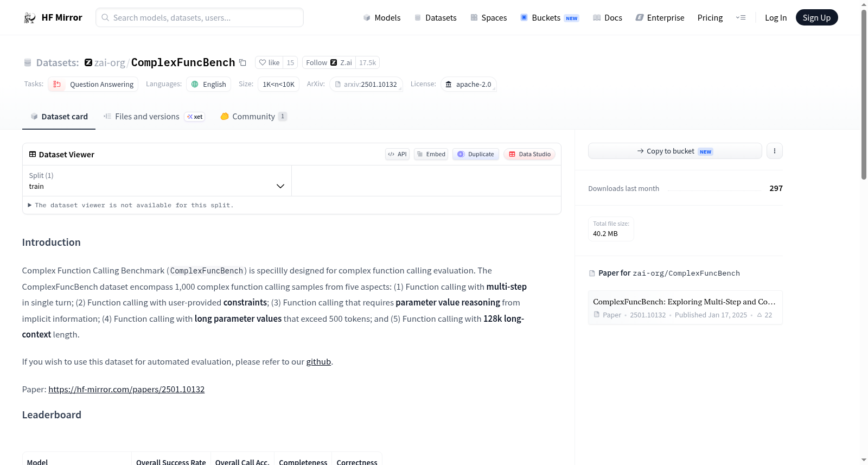Focus the search models, datasets, users field
Image resolution: width=868 pixels, height=465 pixels.
point(200,18)
